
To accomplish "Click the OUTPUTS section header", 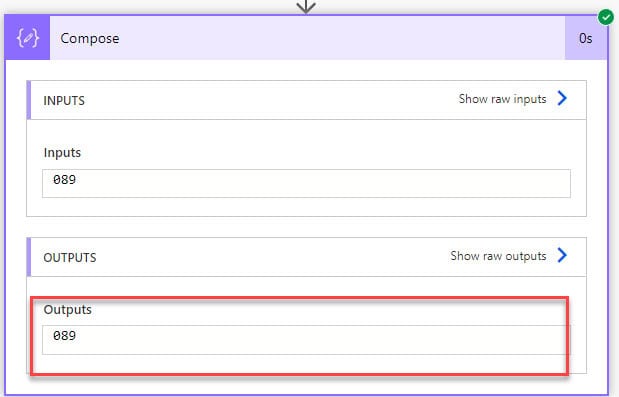I will coord(306,257).
